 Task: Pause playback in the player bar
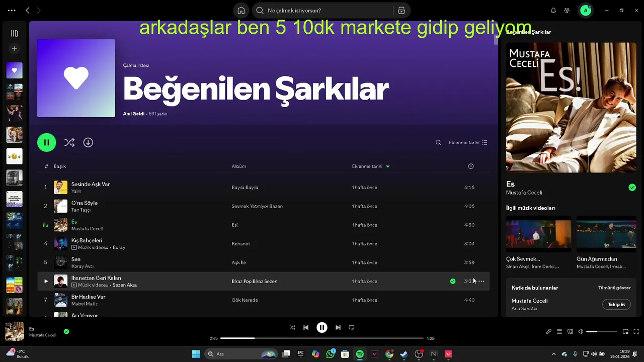pyautogui.click(x=322, y=327)
